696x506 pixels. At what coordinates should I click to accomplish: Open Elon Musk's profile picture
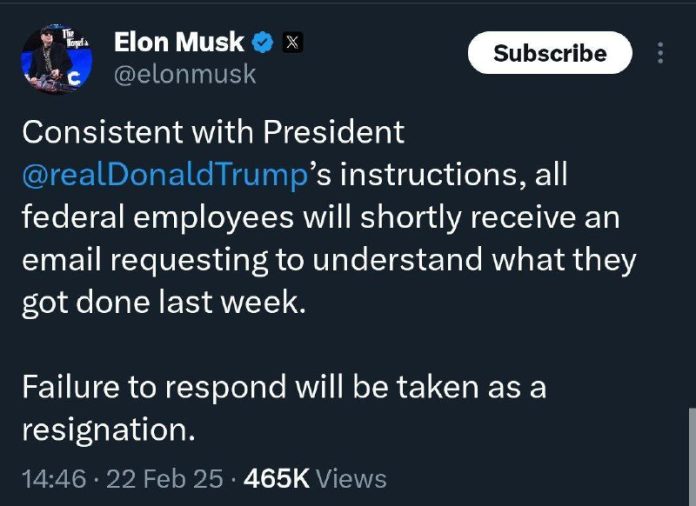49,60
